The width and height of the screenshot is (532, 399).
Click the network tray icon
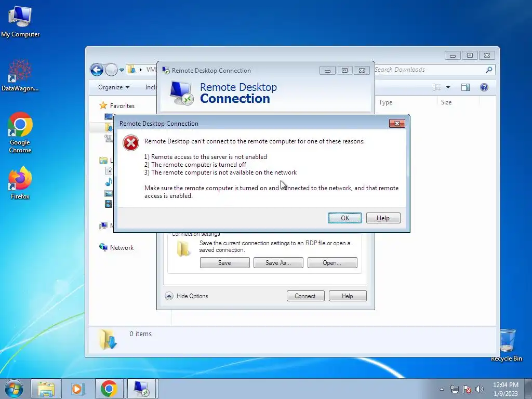454,389
